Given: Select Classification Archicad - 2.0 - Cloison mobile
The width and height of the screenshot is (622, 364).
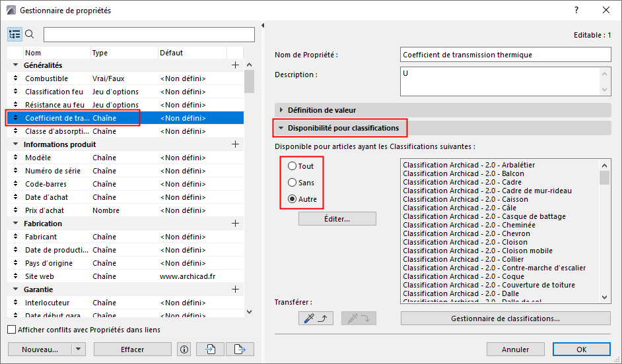Looking at the screenshot, I should click(477, 251).
